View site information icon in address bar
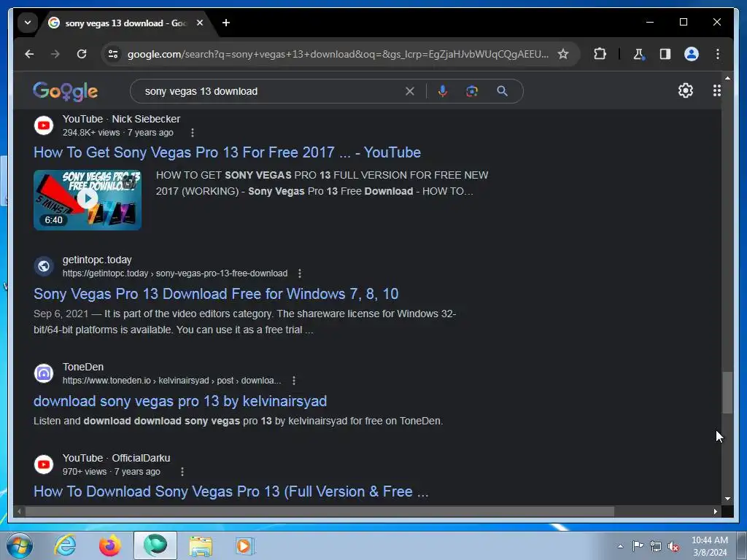Screen dimensions: 747x560 [113, 54]
